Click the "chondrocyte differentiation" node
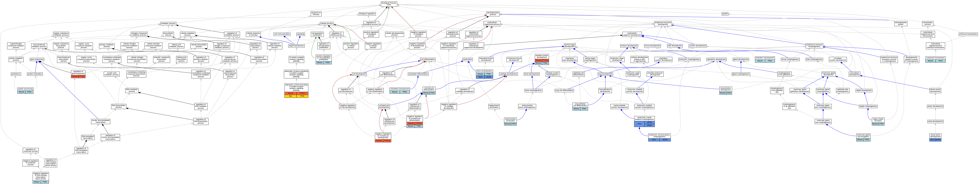Viewport: 980px width, 185px height. (429, 90)
